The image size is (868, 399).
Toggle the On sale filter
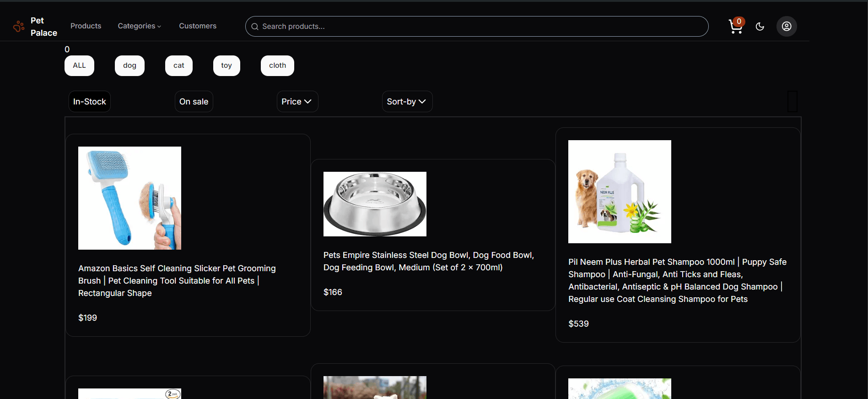[x=194, y=102]
